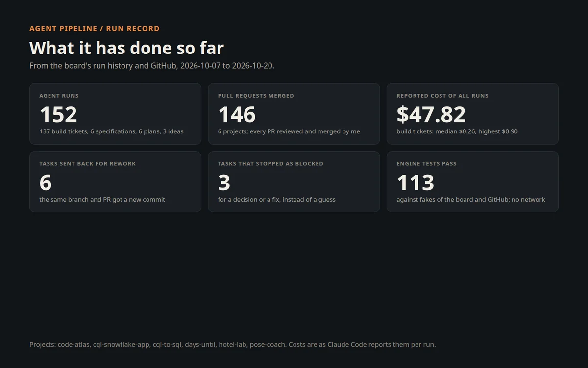588x368 pixels.
Task: Select the 'ENGINE TESTS PASS' card label
Action: click(426, 164)
